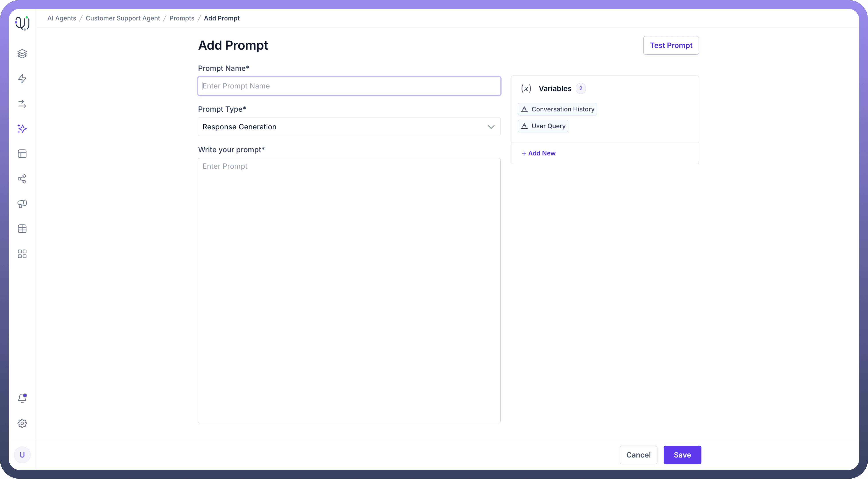Click the Test Prompt button
Viewport: 868px width, 479px height.
670,45
